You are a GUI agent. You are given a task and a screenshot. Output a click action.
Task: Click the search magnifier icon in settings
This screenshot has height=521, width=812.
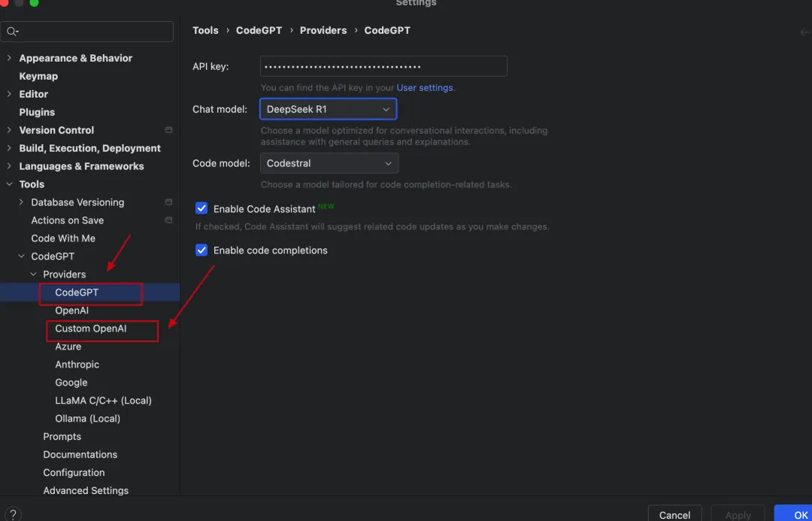pyautogui.click(x=12, y=32)
